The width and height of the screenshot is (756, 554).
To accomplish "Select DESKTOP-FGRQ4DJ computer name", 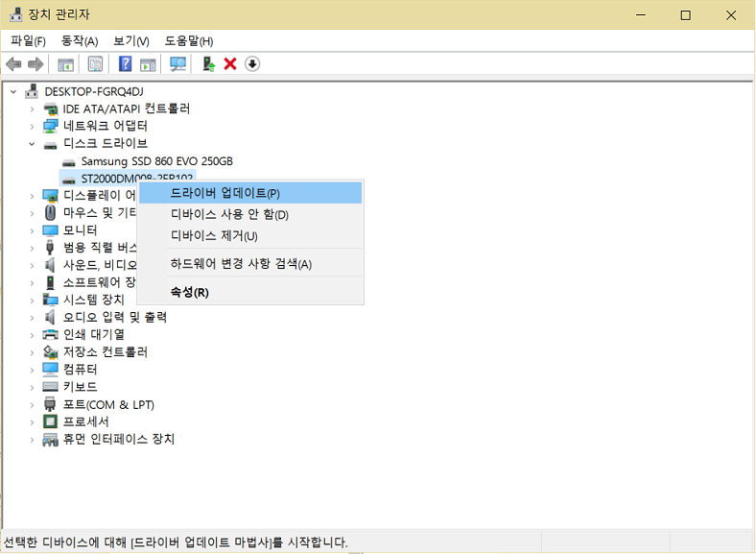I will (x=94, y=91).
